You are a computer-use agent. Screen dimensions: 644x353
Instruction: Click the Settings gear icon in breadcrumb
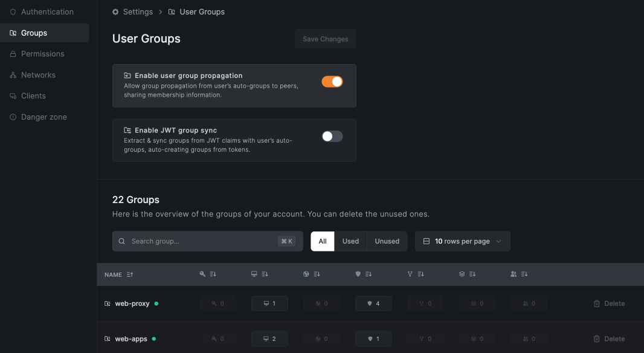(115, 12)
